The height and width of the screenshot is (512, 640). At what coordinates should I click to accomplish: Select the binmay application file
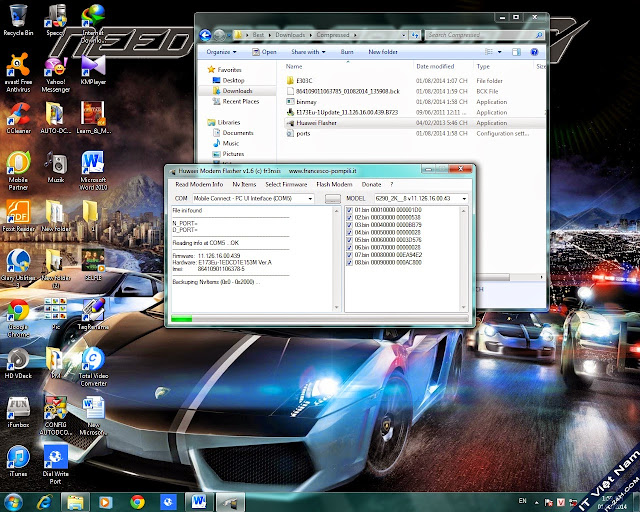pyautogui.click(x=414, y=102)
